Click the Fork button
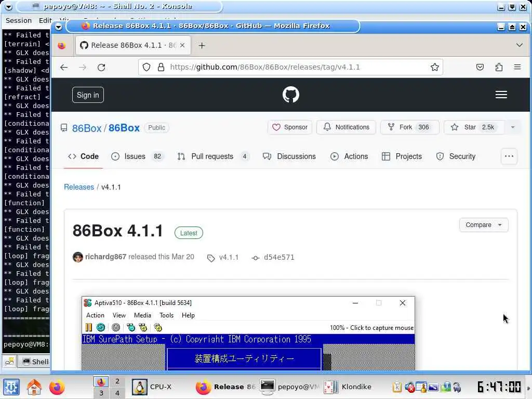The height and width of the screenshot is (399, 532). 409,127
